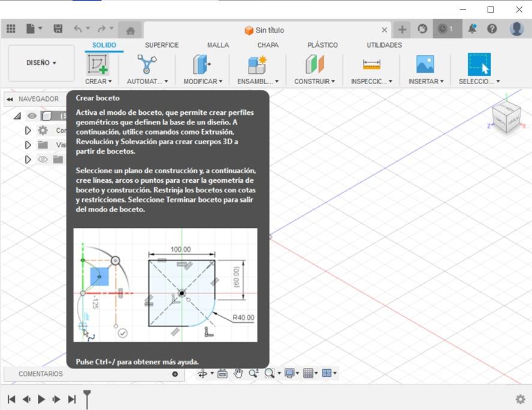532x410 pixels.
Task: Open timeline settings gear
Action: (x=520, y=399)
